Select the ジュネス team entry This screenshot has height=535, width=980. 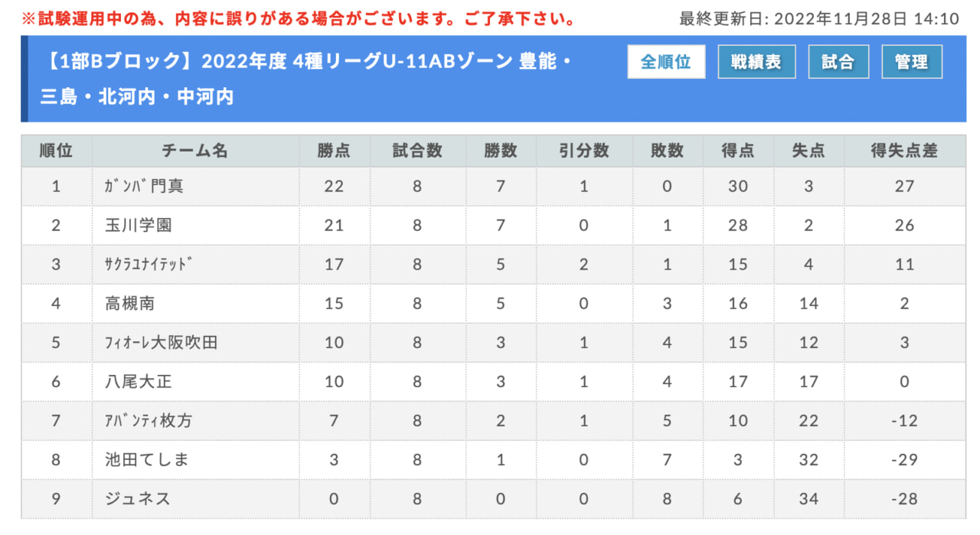click(138, 499)
